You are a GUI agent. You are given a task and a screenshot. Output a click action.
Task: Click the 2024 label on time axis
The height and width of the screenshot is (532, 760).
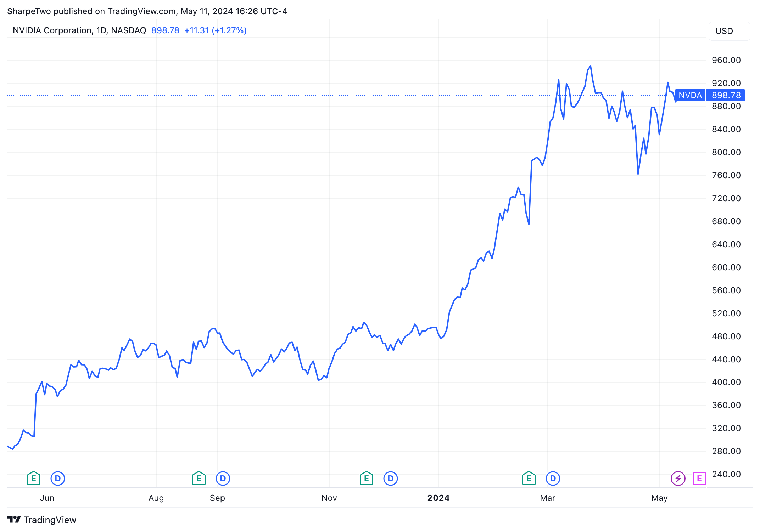tap(438, 498)
